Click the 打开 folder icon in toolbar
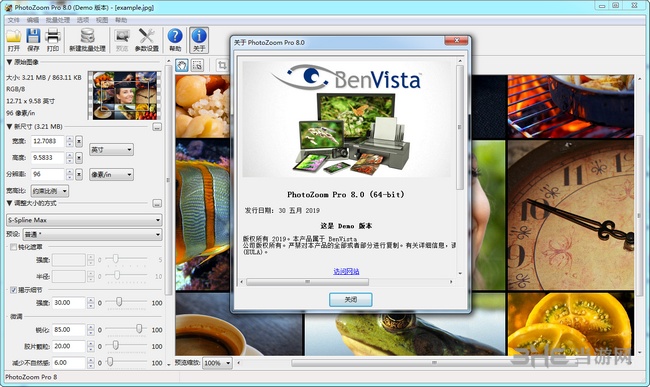This screenshot has height=387, width=650. (x=14, y=36)
